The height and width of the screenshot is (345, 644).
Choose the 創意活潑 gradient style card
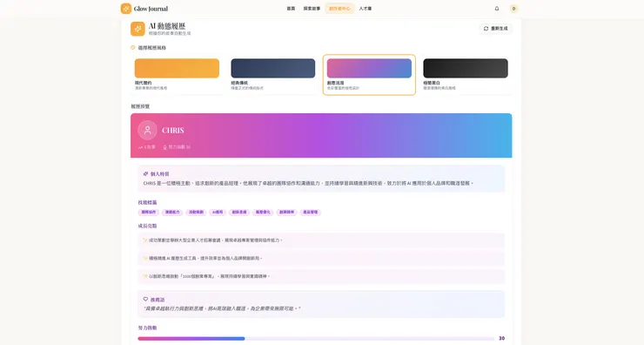[x=369, y=75]
